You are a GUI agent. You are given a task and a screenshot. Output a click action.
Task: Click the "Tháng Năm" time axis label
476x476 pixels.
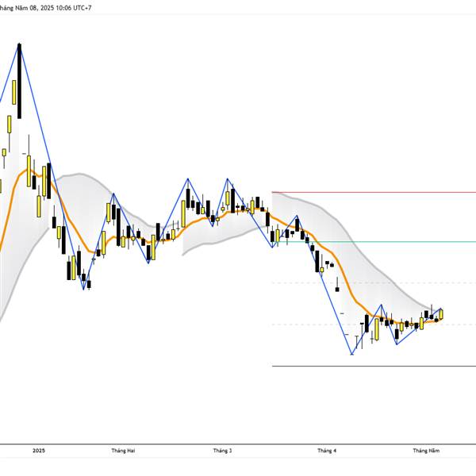[426, 451]
